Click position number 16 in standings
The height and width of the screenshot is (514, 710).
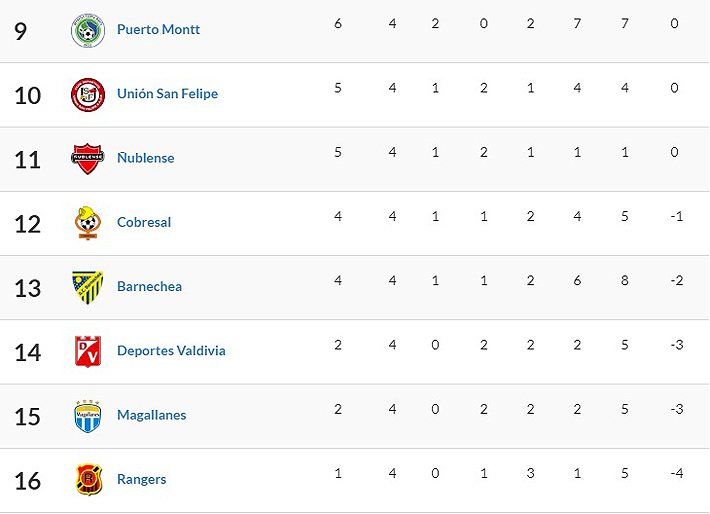pyautogui.click(x=27, y=480)
